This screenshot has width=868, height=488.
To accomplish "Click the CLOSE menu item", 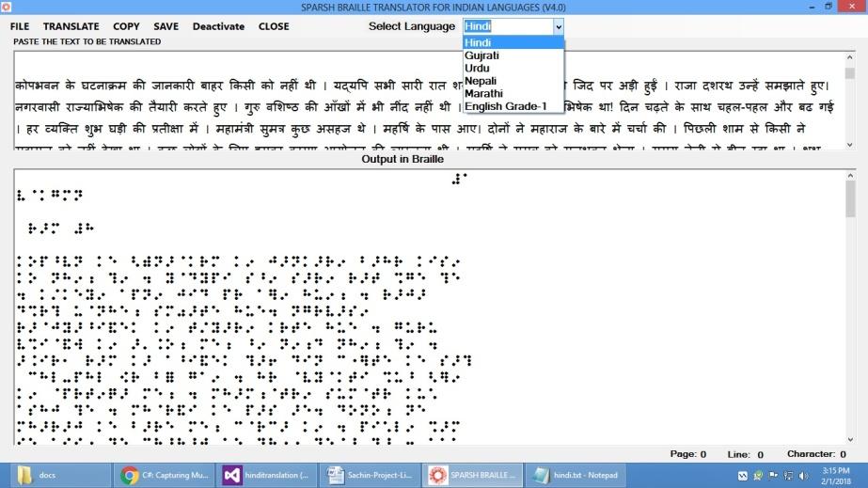I will tap(274, 26).
